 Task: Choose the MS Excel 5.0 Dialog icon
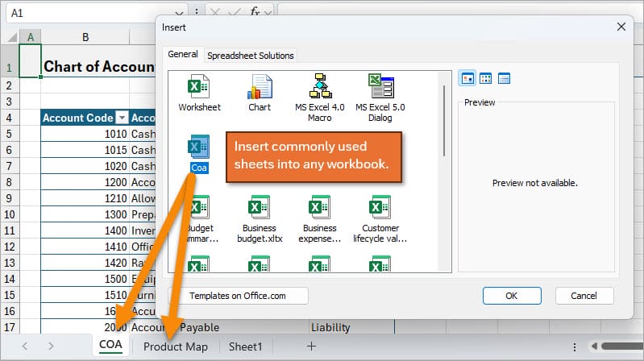(x=380, y=86)
